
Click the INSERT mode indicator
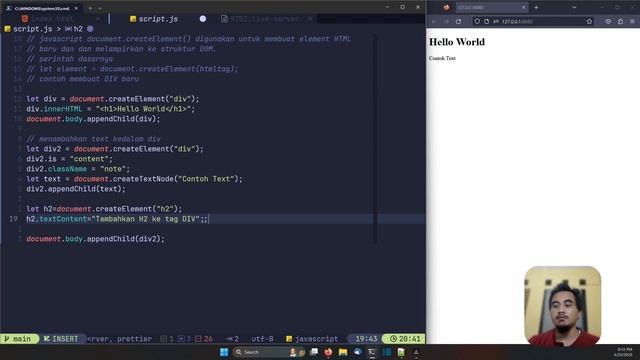point(61,339)
